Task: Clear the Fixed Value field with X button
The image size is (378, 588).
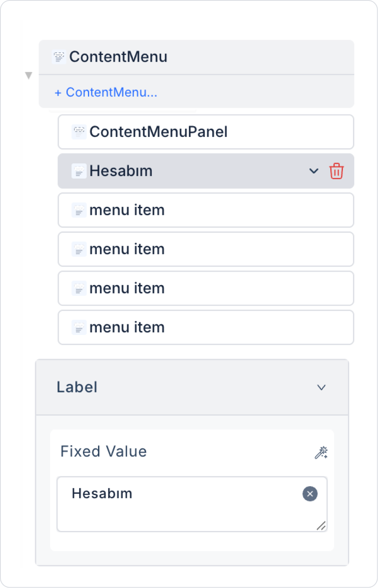Action: (310, 494)
